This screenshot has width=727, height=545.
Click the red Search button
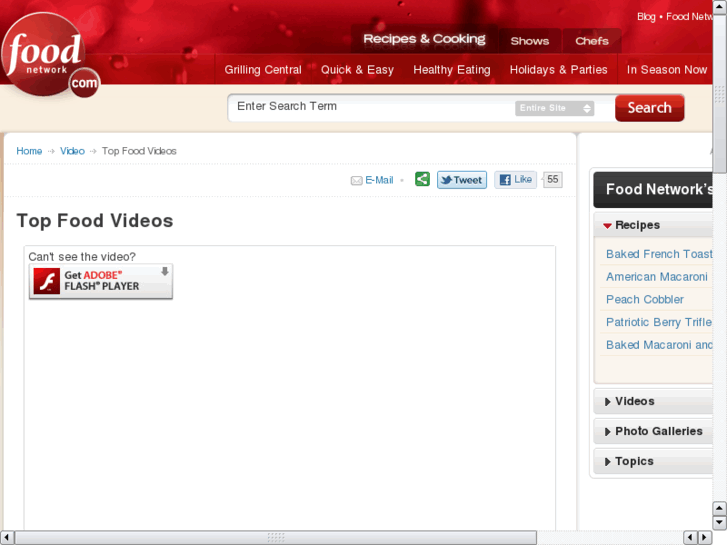(x=649, y=108)
